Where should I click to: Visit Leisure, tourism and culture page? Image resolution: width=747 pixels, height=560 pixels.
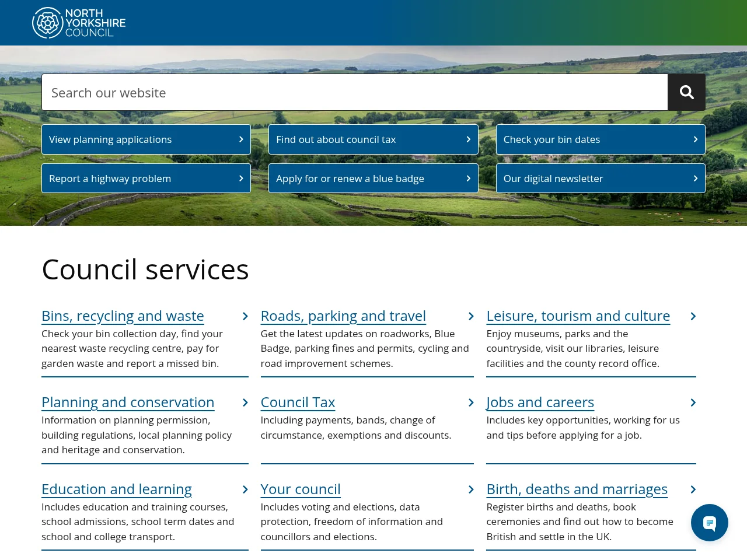click(x=578, y=316)
